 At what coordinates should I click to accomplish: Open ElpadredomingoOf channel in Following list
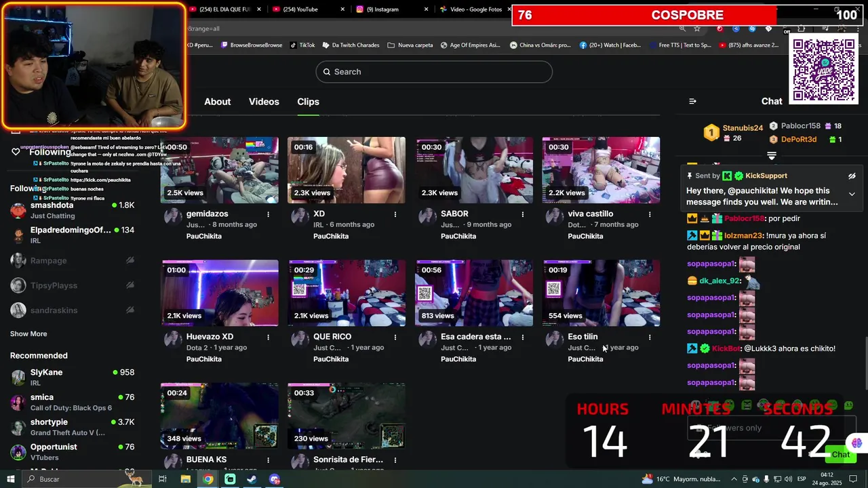pyautogui.click(x=73, y=235)
